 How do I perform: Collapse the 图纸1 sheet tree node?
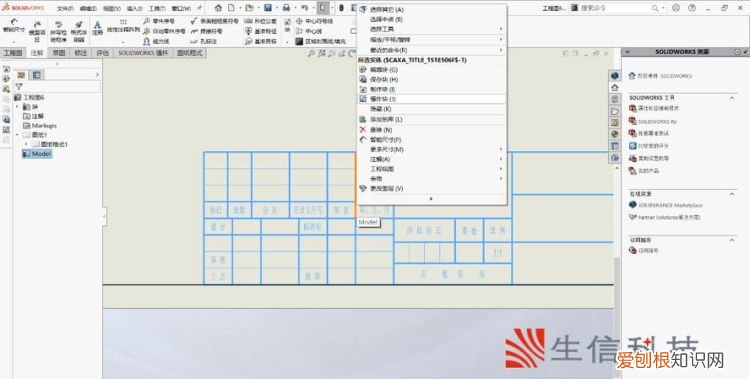pyautogui.click(x=18, y=135)
